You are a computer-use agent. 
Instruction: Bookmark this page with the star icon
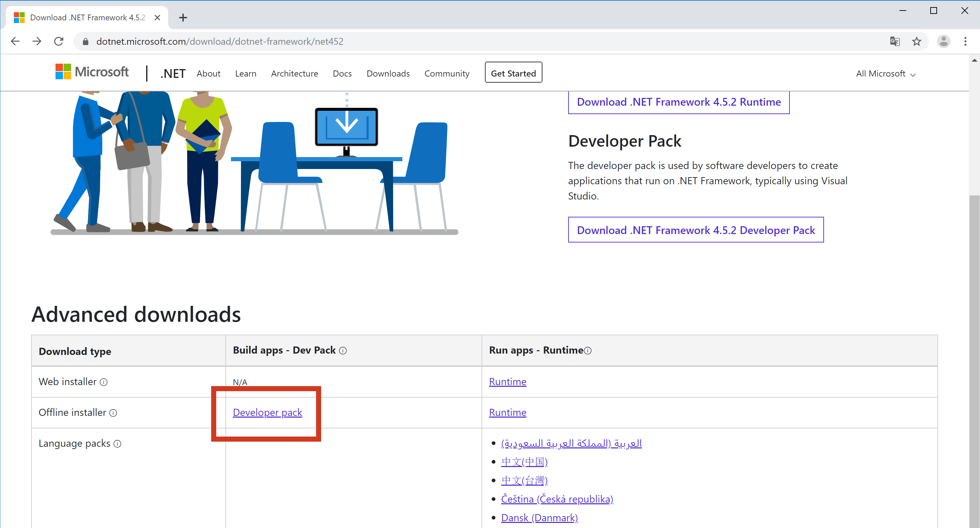(916, 41)
